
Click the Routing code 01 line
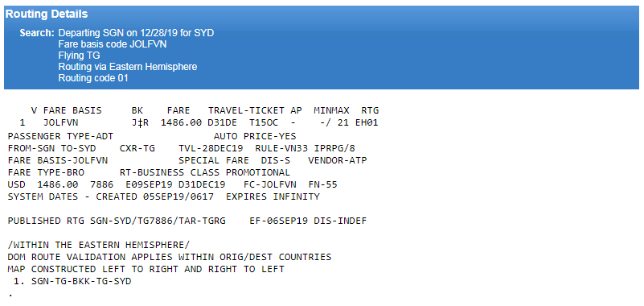(93, 78)
